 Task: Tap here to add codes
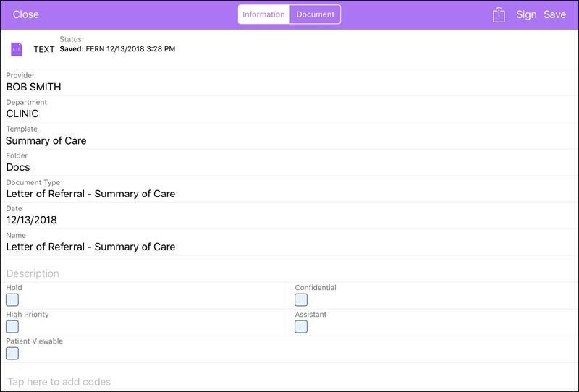tap(59, 381)
